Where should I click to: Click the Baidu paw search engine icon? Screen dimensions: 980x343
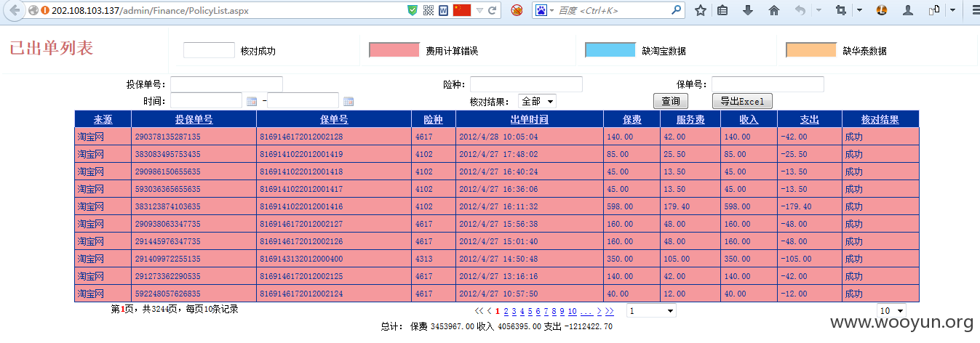pos(541,10)
